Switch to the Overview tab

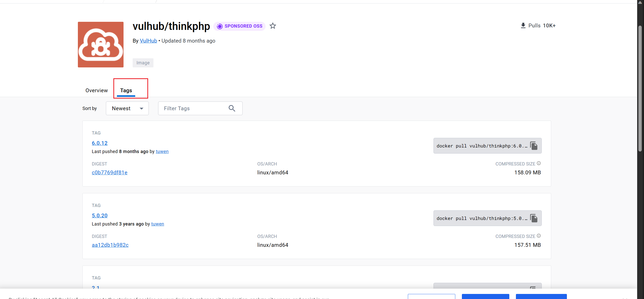96,90
